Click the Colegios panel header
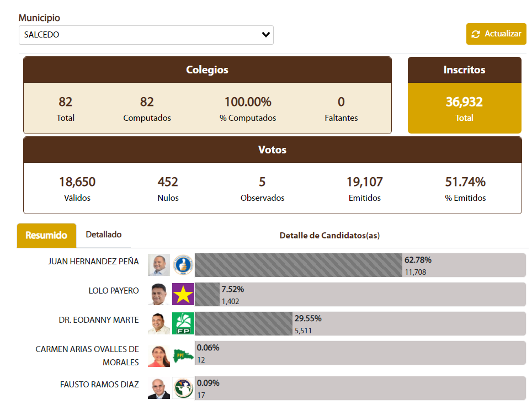Screen dimensions: 532x410 207,70
